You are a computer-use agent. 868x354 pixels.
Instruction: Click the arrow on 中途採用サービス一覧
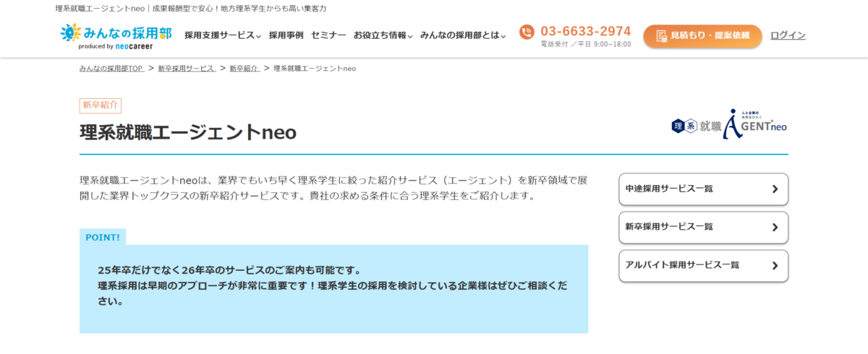[775, 189]
